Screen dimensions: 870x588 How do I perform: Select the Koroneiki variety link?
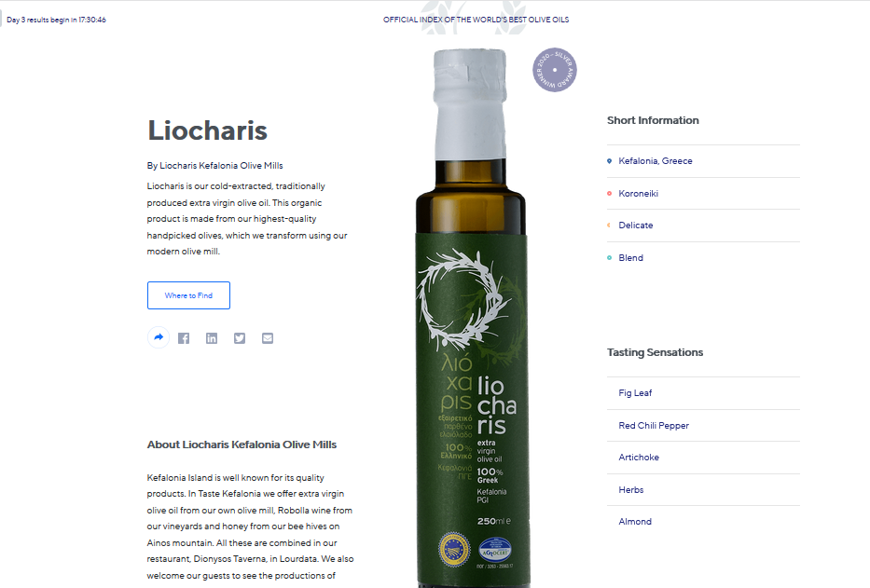[x=638, y=194]
